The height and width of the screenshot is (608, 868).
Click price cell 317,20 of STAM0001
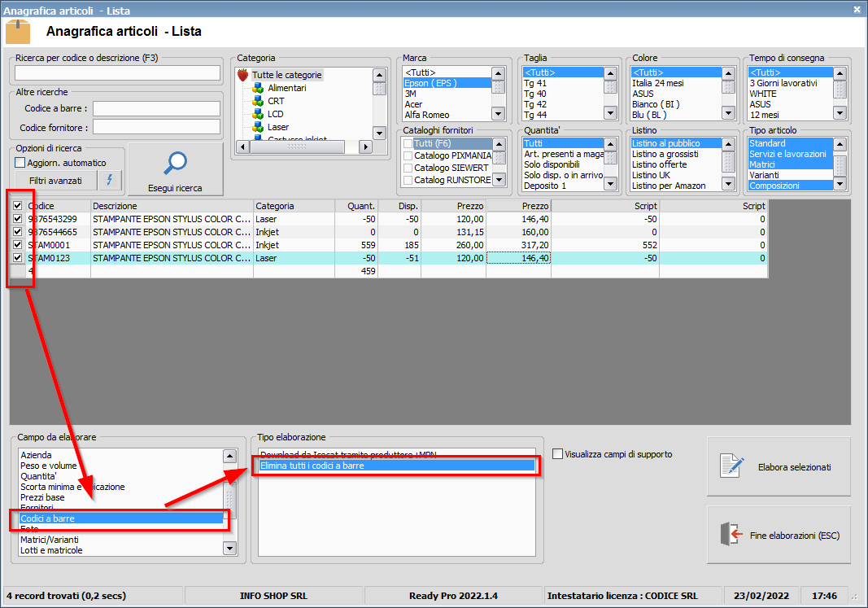519,245
